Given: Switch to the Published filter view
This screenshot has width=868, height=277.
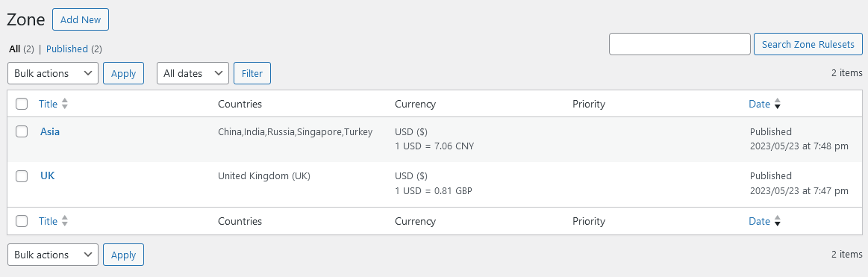Looking at the screenshot, I should 67,49.
